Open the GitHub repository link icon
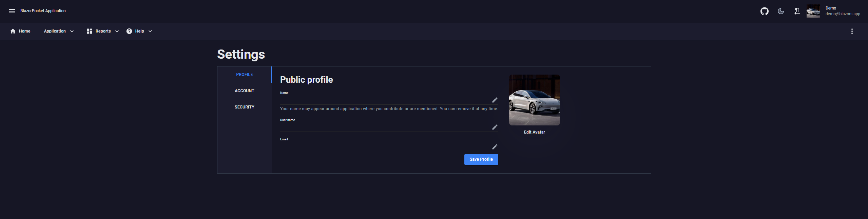Screen dimensions: 868x219 pos(764,12)
